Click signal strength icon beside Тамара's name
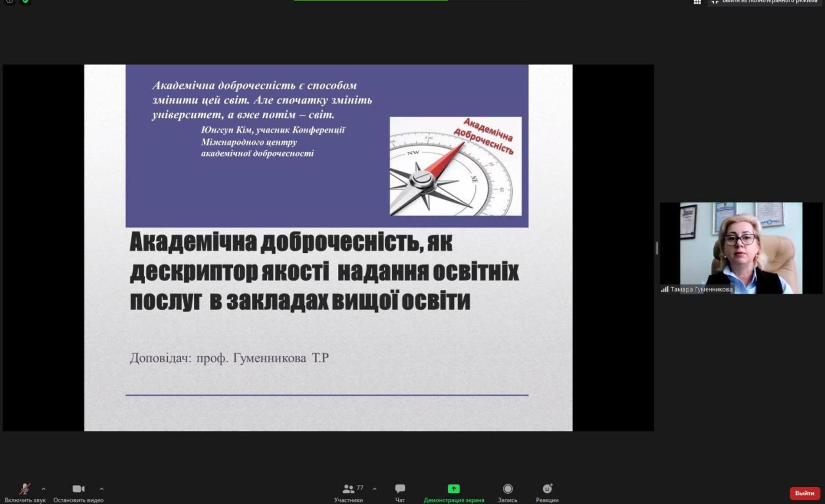825x504 pixels. pos(665,289)
